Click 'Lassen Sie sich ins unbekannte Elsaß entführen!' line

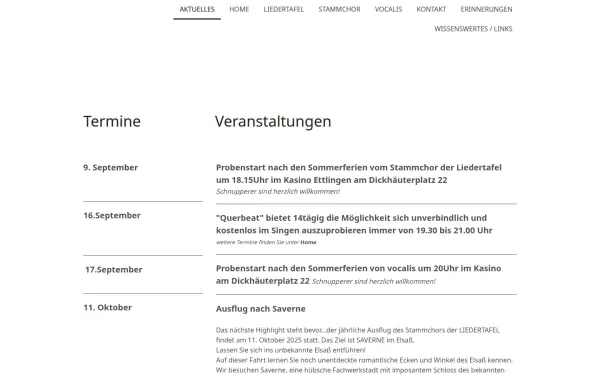[290, 350]
